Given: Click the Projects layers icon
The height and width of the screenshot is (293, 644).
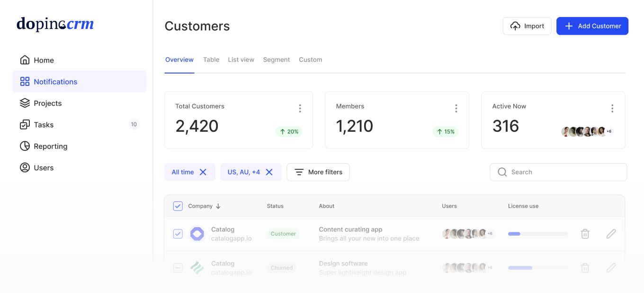Looking at the screenshot, I should pos(25,103).
